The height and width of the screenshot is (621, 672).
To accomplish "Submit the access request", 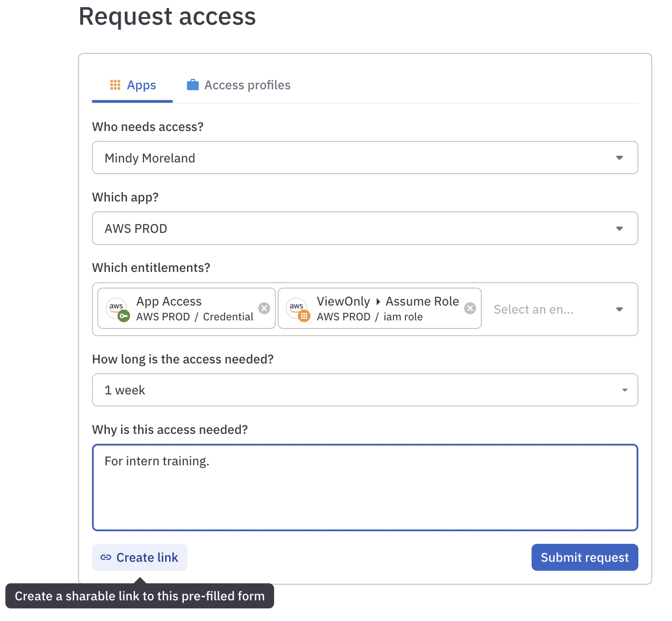I will pos(584,557).
